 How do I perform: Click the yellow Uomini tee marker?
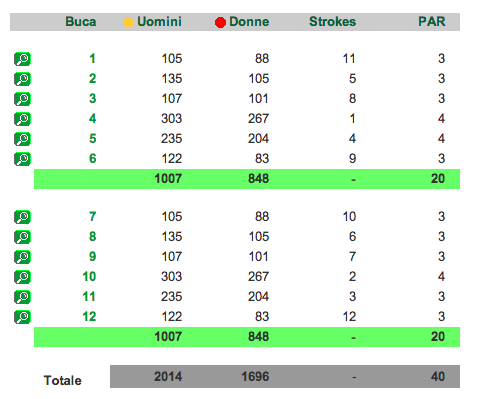[128, 23]
